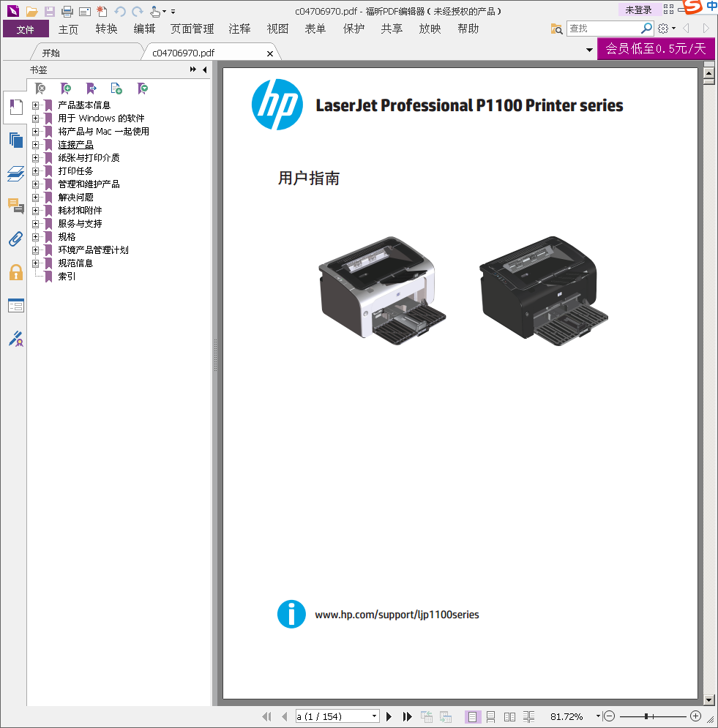Screen dimensions: 718x728
Task: Expand the 解决问题 bookmark node
Action: click(x=35, y=198)
